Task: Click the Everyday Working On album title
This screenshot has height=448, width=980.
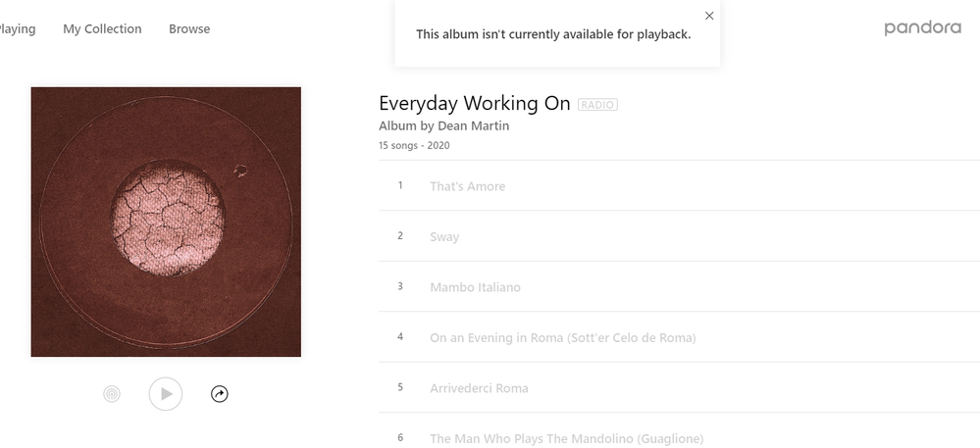Action: 474,103
